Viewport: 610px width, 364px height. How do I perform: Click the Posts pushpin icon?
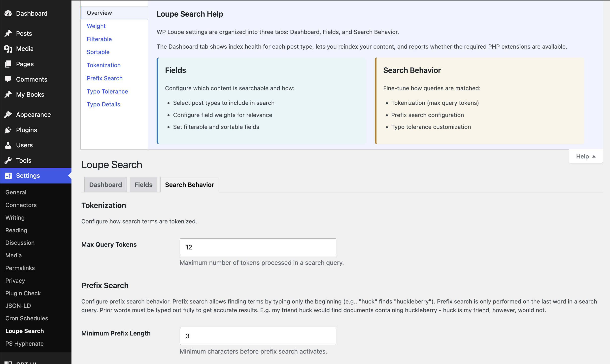(x=8, y=33)
